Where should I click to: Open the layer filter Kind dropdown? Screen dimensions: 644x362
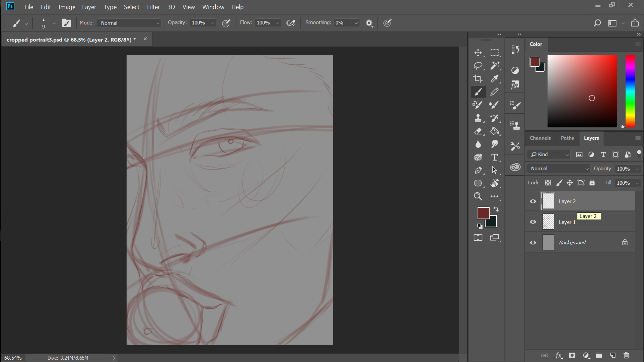click(x=549, y=155)
